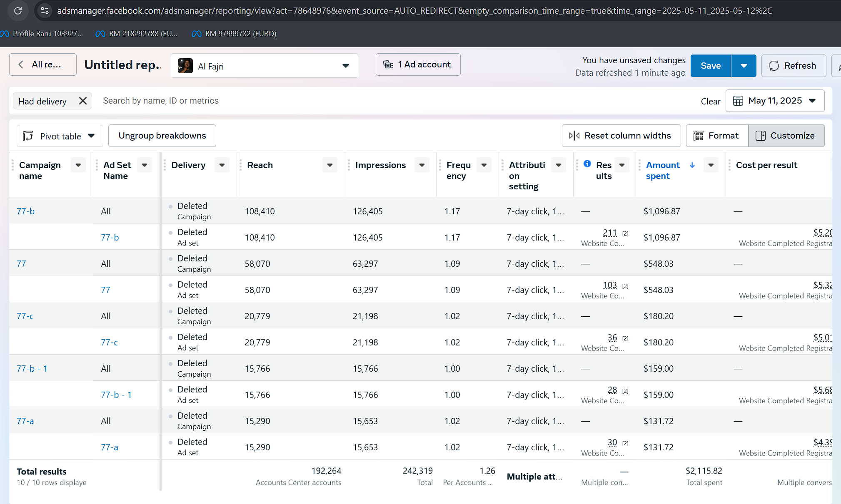Viewport: 841px width, 504px height.
Task: Click Reset column widths button
Action: [x=621, y=136]
